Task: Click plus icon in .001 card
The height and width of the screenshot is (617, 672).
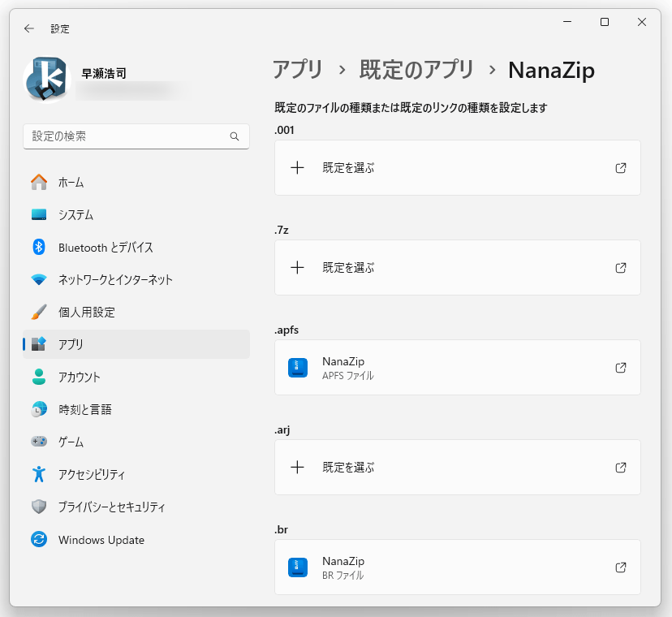Action: 297,168
